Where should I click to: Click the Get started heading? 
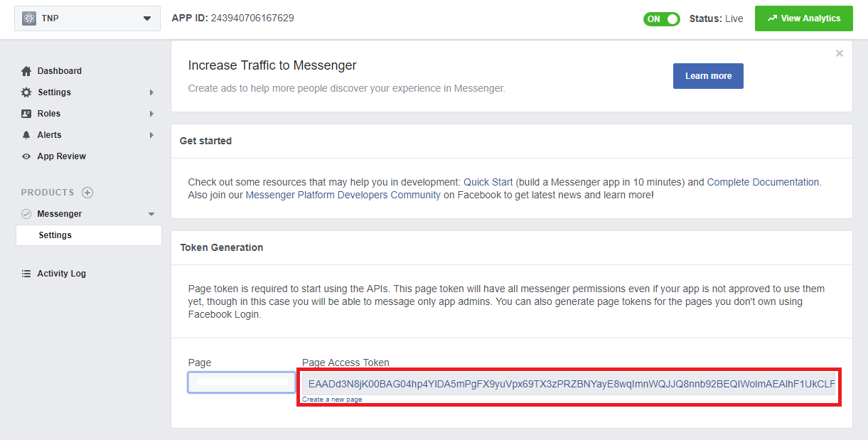pyautogui.click(x=205, y=141)
